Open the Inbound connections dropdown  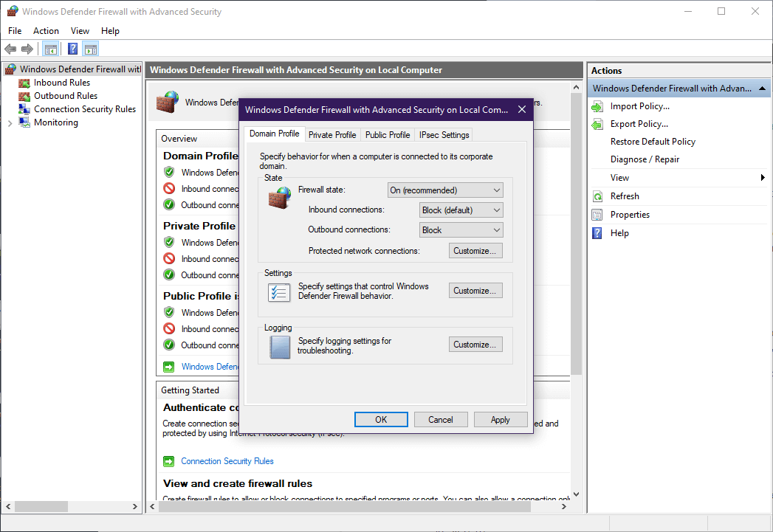point(494,210)
